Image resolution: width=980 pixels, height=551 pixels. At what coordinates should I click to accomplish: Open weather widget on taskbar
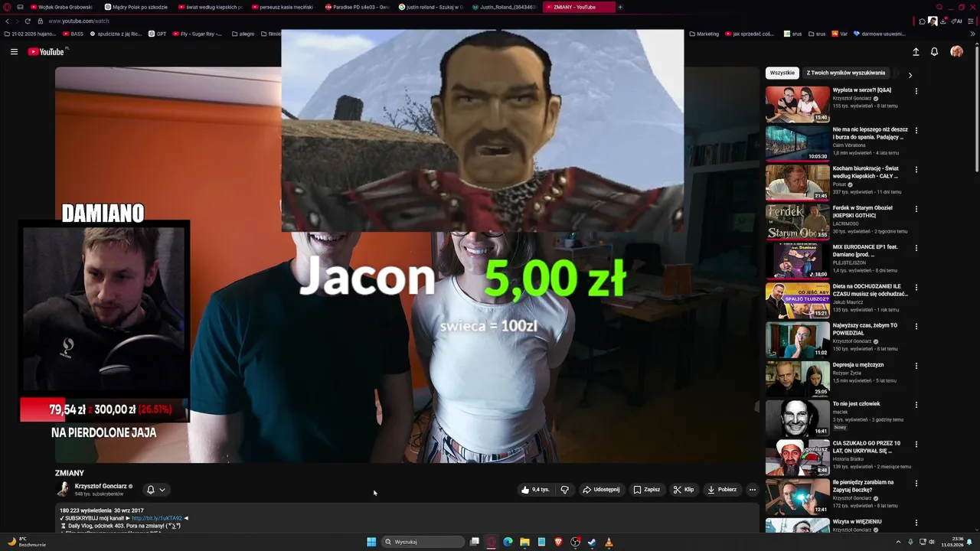[27, 542]
